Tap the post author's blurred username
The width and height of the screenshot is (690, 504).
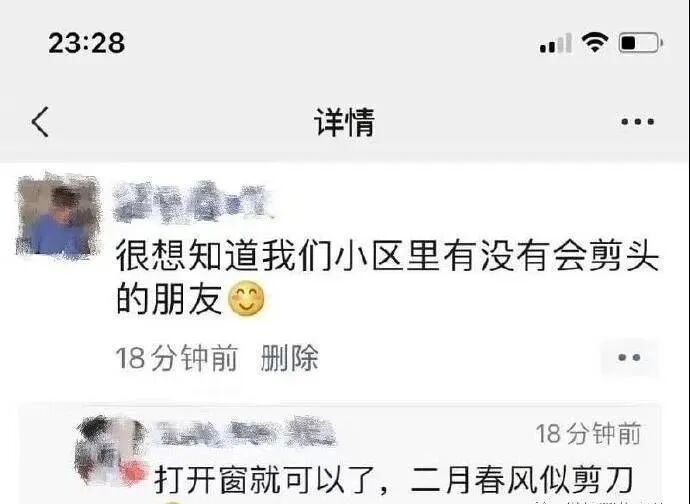[192, 202]
